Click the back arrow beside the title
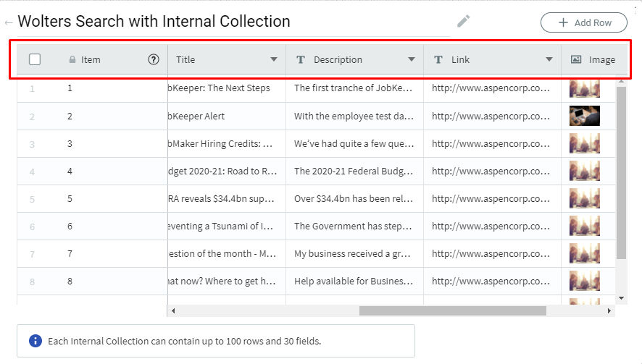 click(x=9, y=23)
